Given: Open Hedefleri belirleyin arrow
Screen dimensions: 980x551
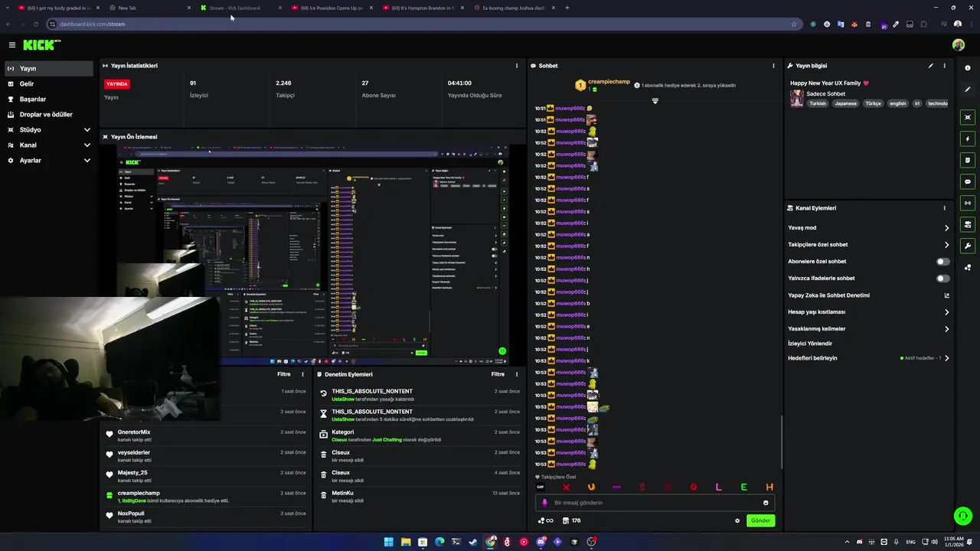Looking at the screenshot, I should [x=946, y=358].
